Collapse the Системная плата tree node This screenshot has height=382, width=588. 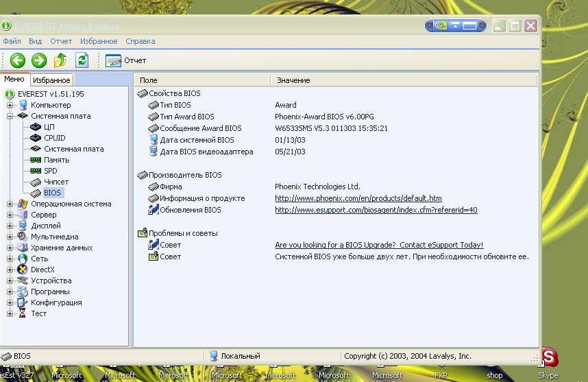coord(10,116)
